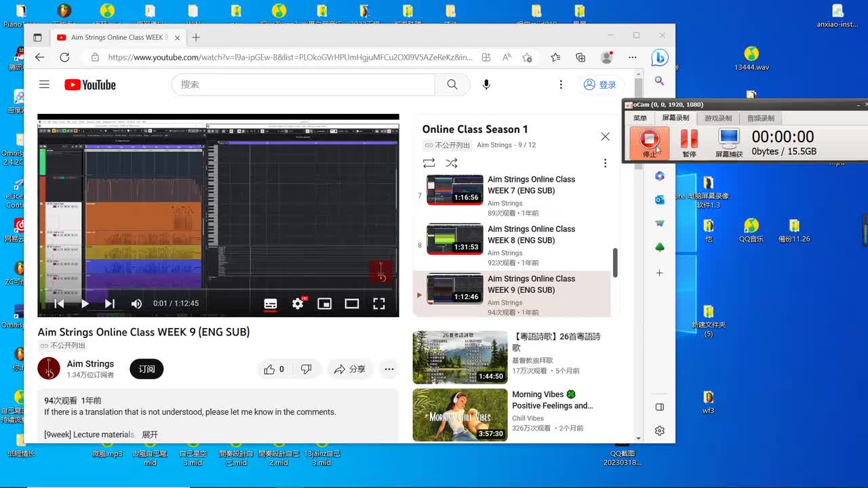Image resolution: width=868 pixels, height=488 pixels.
Task: Play the WEEK 9 video
Action: tap(85, 304)
